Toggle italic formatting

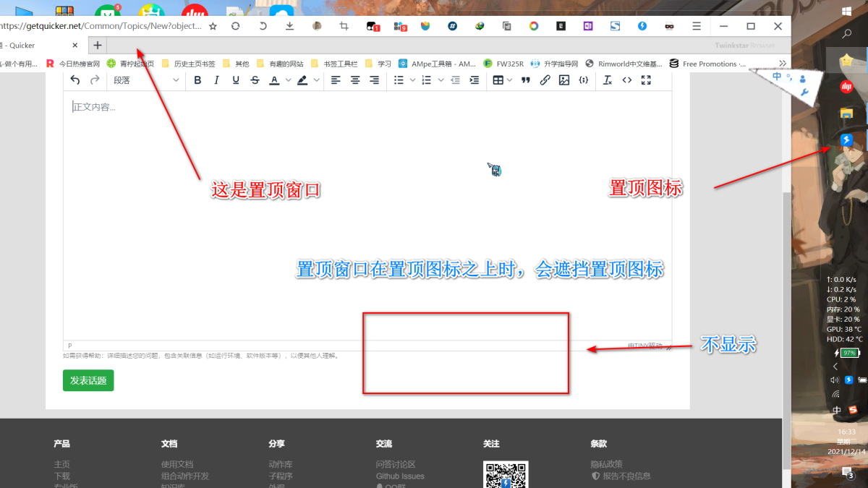pyautogui.click(x=216, y=80)
